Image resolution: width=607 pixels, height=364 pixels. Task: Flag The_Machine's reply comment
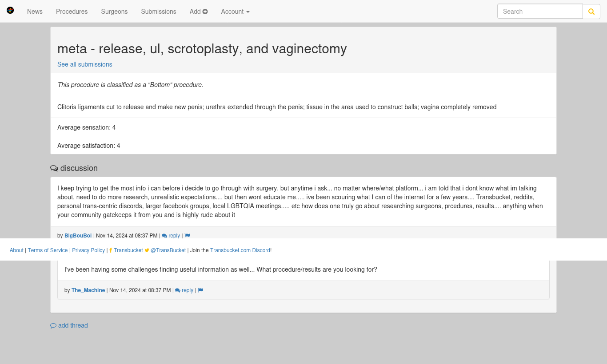pyautogui.click(x=200, y=290)
